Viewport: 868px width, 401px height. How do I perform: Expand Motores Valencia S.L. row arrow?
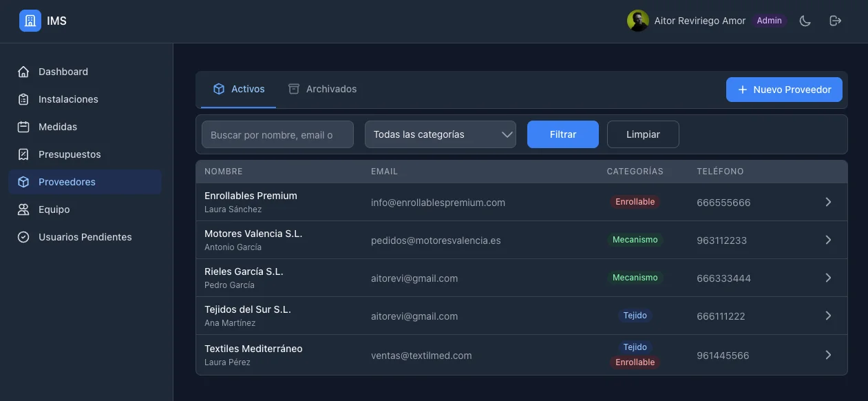click(828, 240)
